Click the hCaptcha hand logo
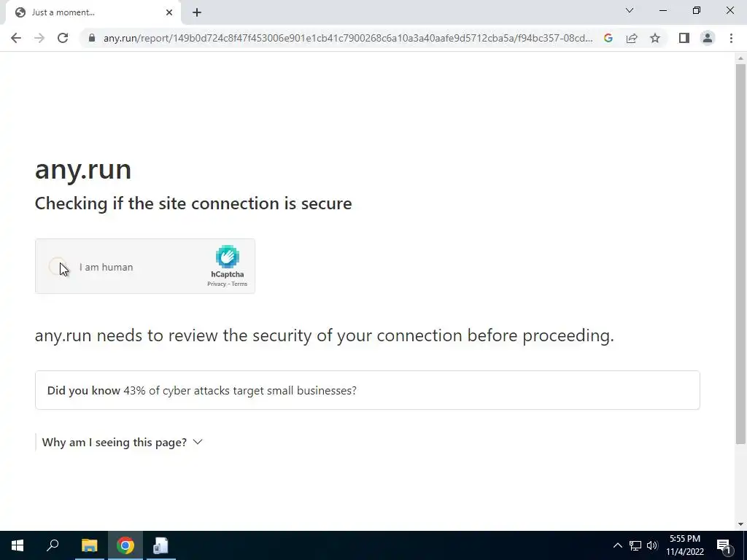 (228, 257)
